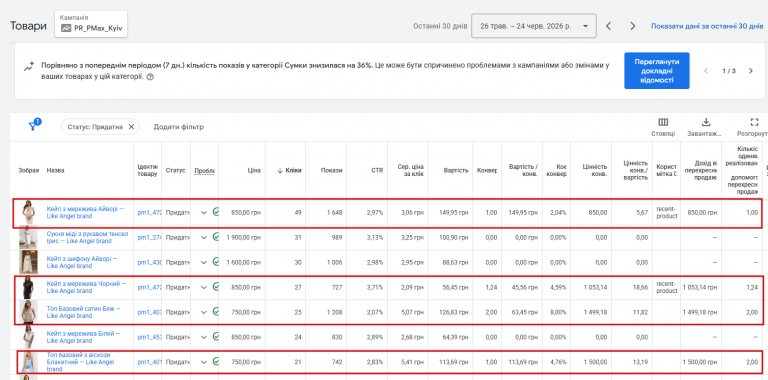Sort by the CTR column header
This screenshot has width=768, height=380.
point(377,170)
